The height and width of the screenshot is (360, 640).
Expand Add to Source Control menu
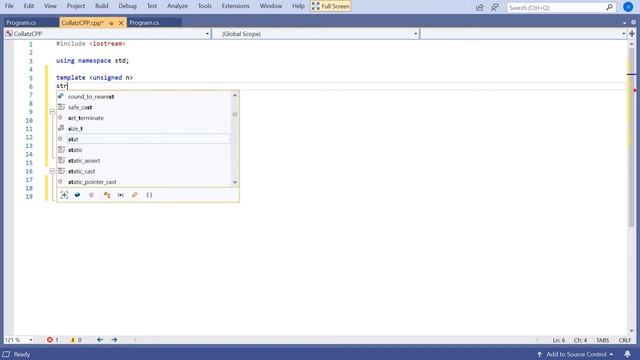point(576,354)
